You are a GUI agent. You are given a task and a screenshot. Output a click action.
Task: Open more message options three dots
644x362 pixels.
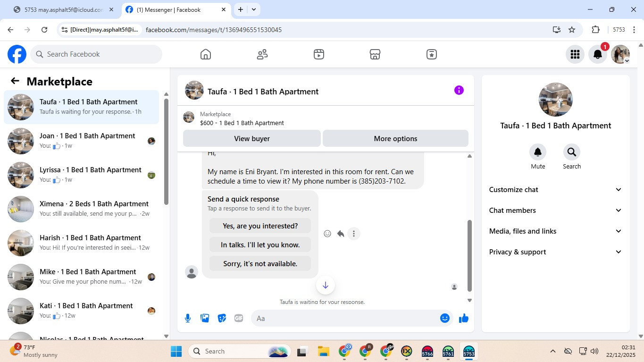tap(354, 234)
